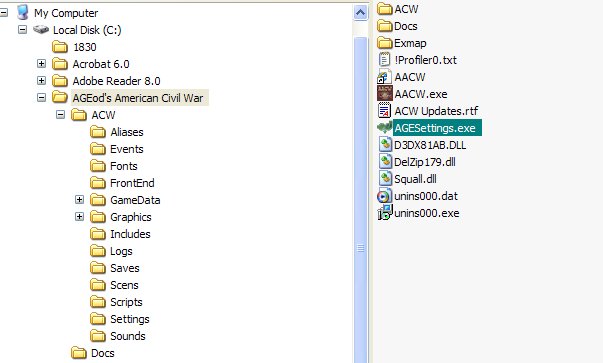Click the Squall.dll file icon
This screenshot has width=603, height=363.
tap(385, 178)
